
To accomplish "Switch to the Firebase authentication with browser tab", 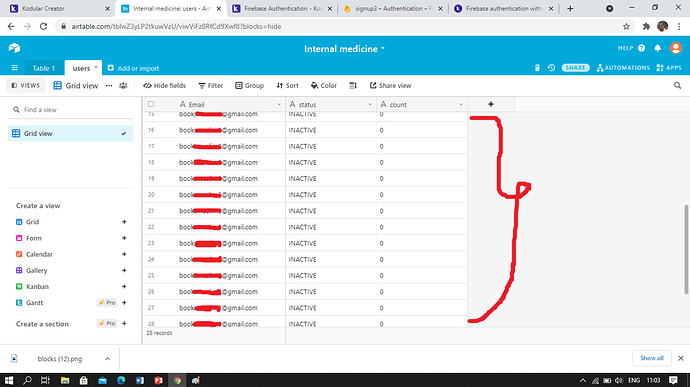I will point(504,8).
